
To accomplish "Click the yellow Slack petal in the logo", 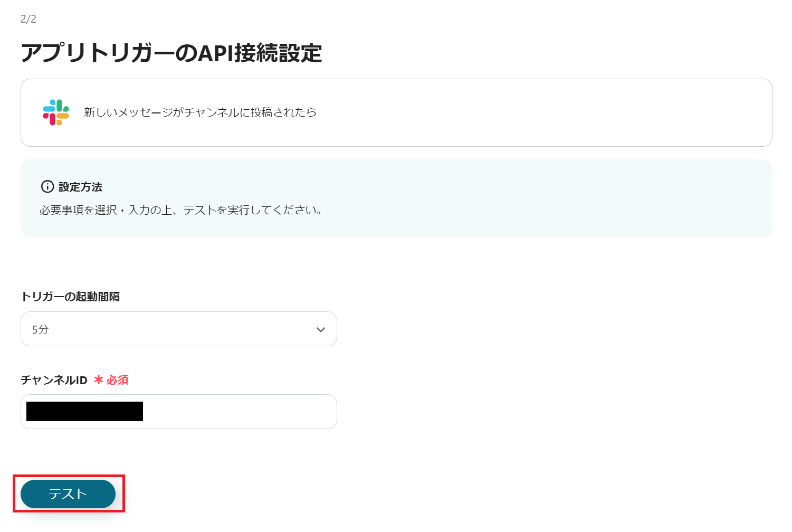I will click(63, 116).
